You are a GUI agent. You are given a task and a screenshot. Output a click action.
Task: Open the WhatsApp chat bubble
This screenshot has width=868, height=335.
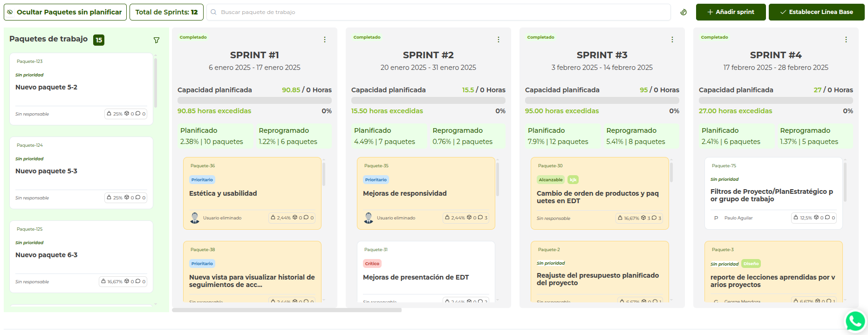(x=855, y=321)
